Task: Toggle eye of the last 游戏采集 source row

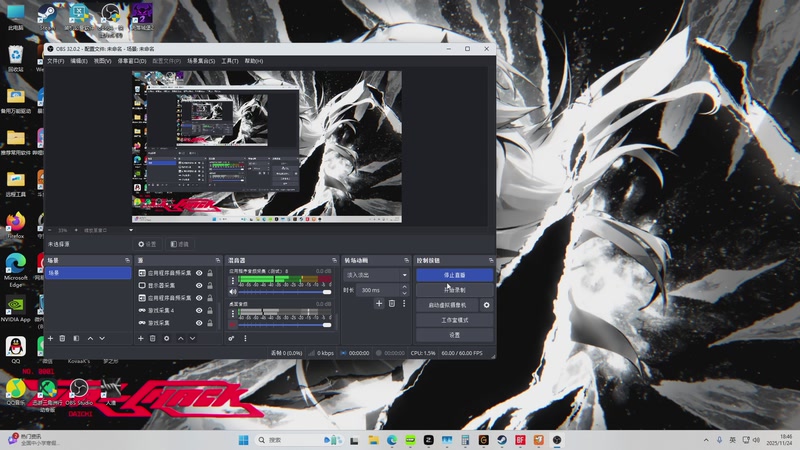Action: [199, 323]
